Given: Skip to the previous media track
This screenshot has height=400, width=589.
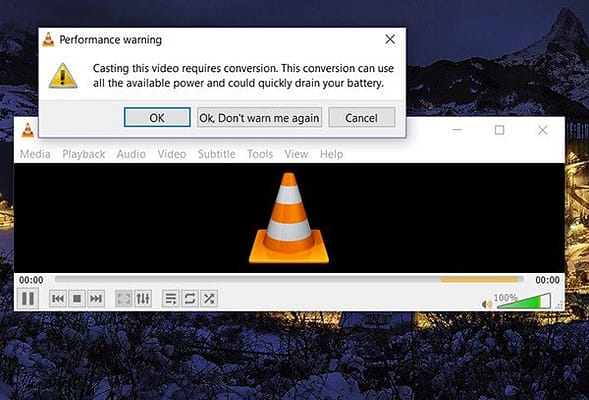Looking at the screenshot, I should point(58,299).
